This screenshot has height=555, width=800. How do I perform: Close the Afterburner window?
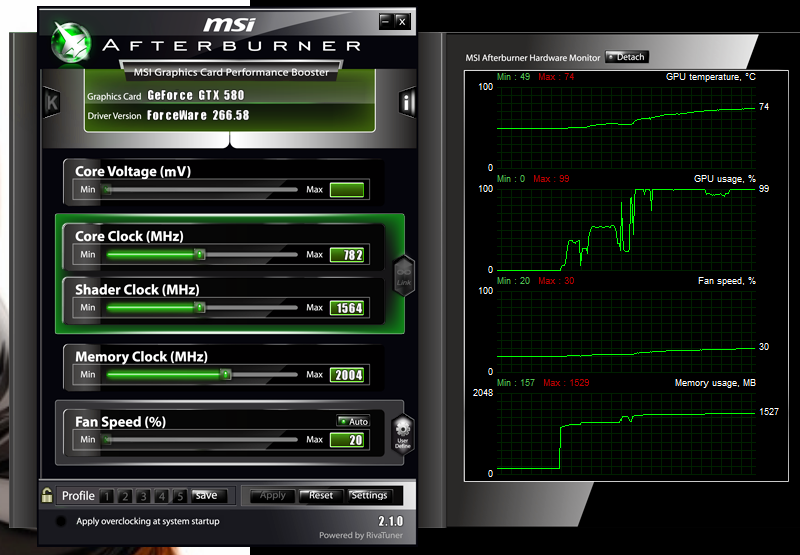[402, 21]
